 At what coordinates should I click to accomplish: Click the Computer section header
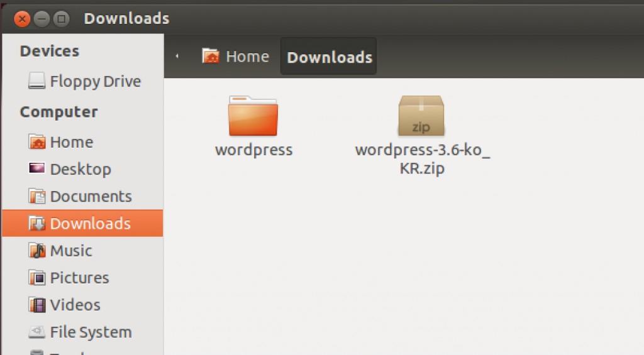pos(58,112)
